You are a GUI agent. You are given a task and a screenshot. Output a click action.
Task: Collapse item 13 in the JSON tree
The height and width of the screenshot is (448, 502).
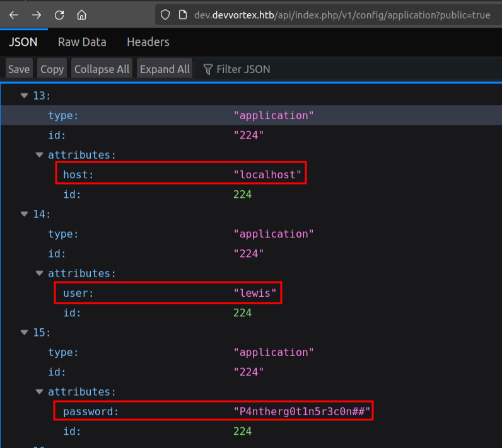pos(25,96)
